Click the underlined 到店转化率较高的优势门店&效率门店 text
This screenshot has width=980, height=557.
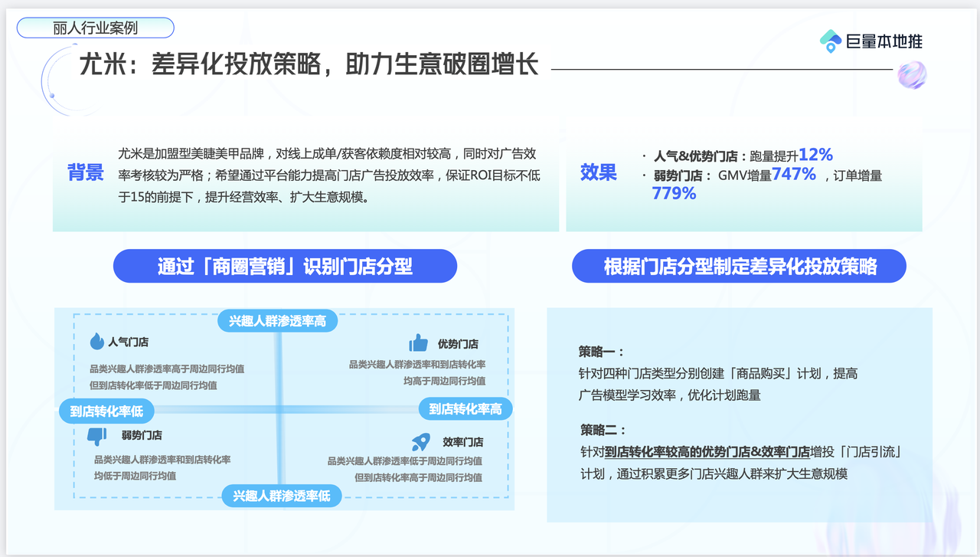(x=707, y=452)
